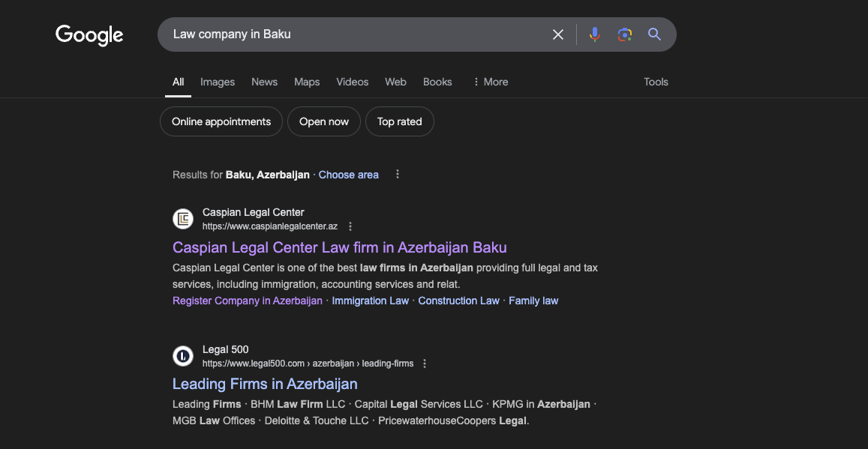
Task: Apply the Online appointments filter chip
Action: [x=221, y=121]
